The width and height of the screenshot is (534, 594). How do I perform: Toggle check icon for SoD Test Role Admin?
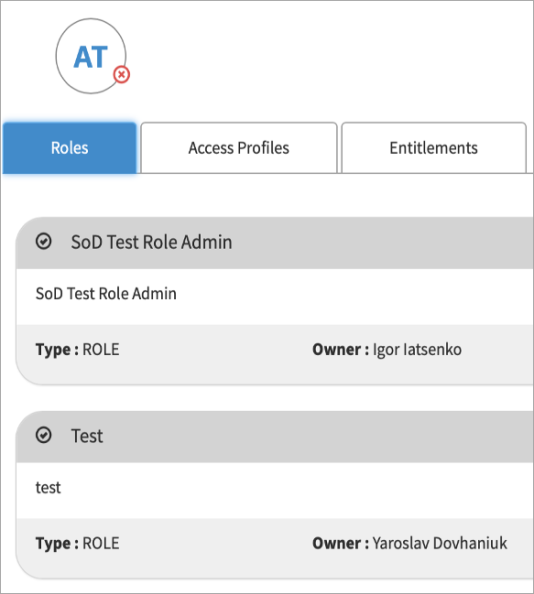44,241
